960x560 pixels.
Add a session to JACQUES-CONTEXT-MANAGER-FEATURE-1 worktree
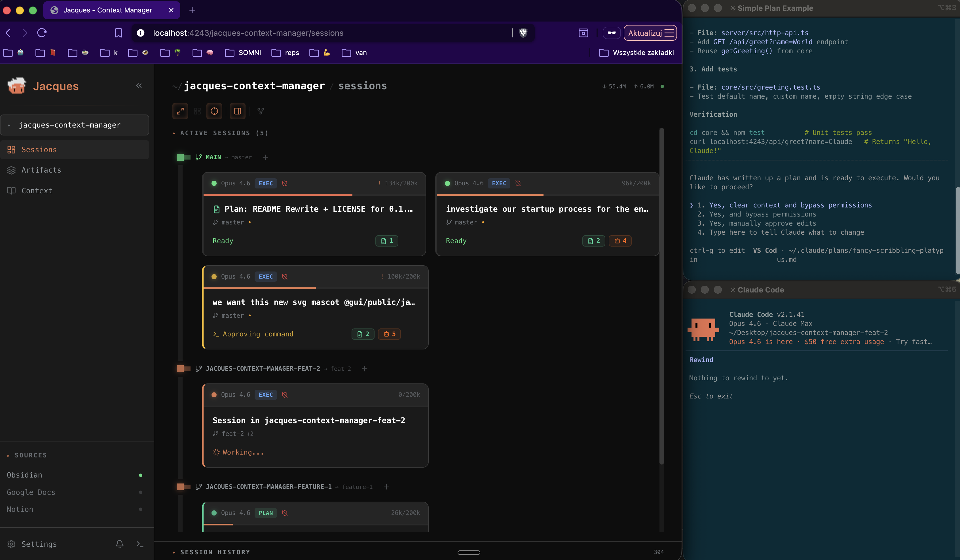pos(386,487)
